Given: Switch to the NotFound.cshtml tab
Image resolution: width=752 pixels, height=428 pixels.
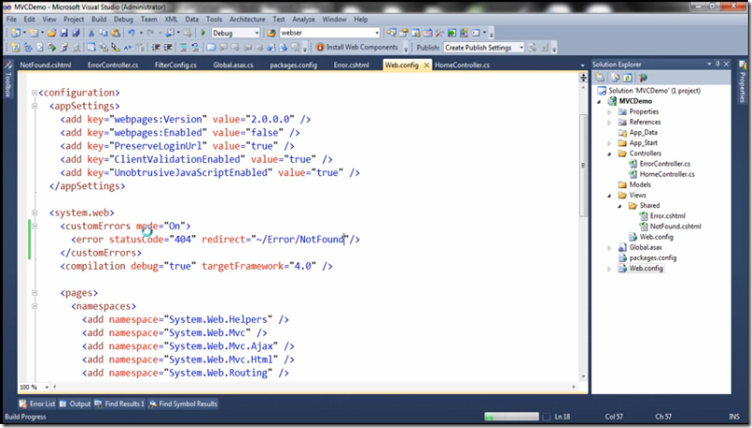Looking at the screenshot, I should 46,65.
